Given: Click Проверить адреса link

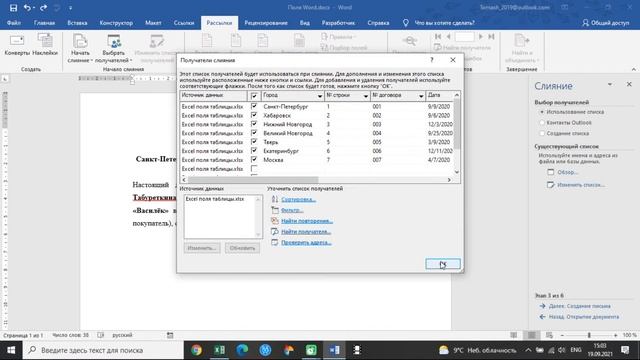Looking at the screenshot, I should coord(306,242).
